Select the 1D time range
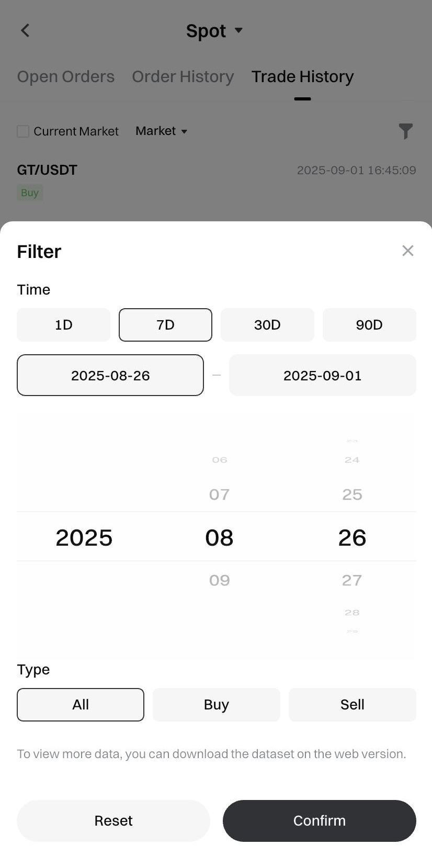432x868 pixels. click(63, 325)
